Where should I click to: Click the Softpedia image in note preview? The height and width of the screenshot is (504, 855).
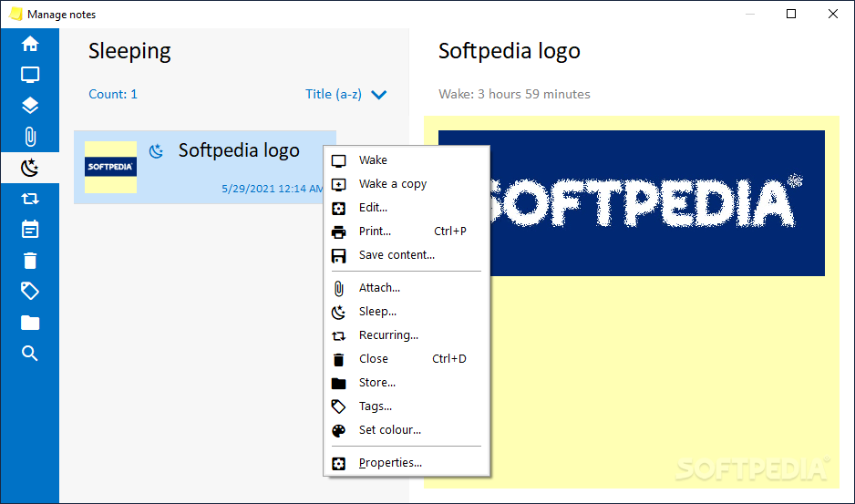pos(632,203)
